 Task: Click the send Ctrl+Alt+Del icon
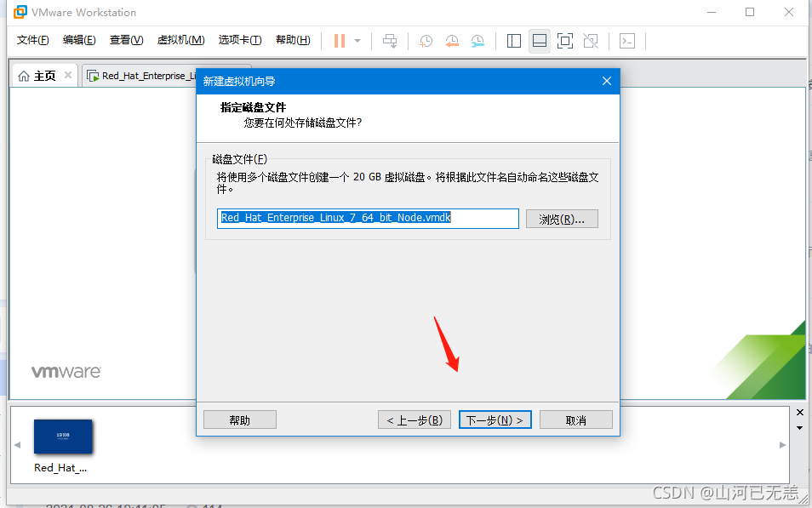pos(390,41)
